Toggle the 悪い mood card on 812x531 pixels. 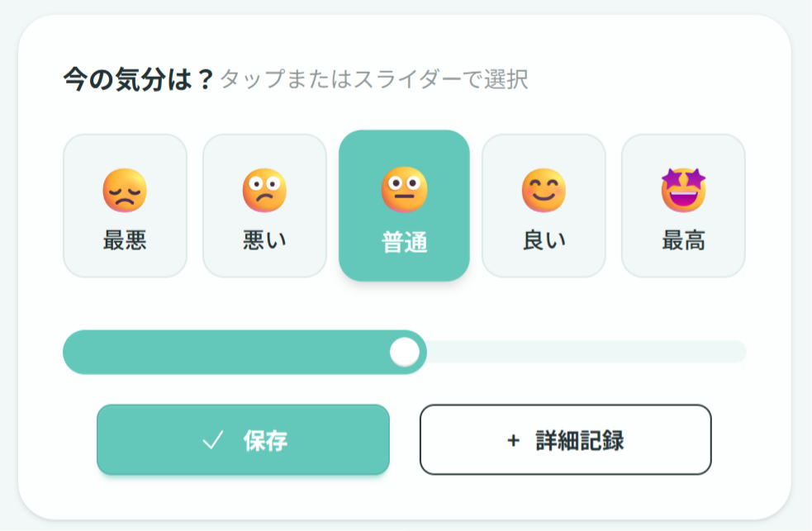tap(264, 204)
